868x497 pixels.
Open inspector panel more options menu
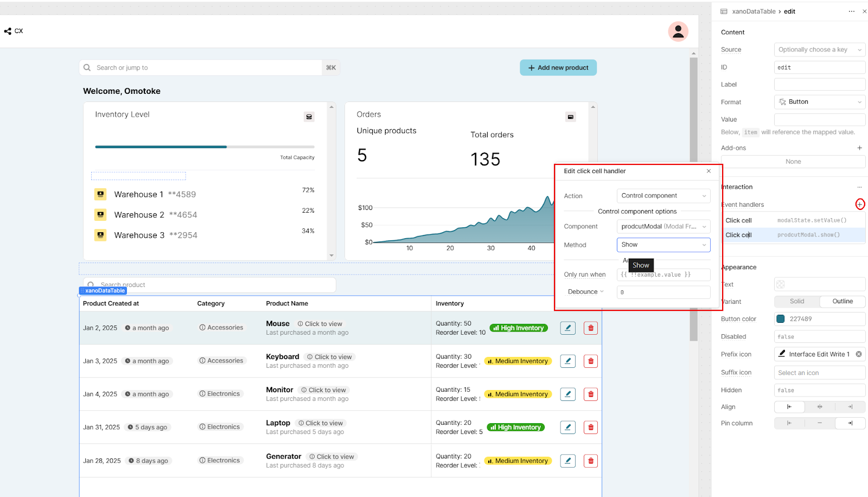tap(851, 11)
